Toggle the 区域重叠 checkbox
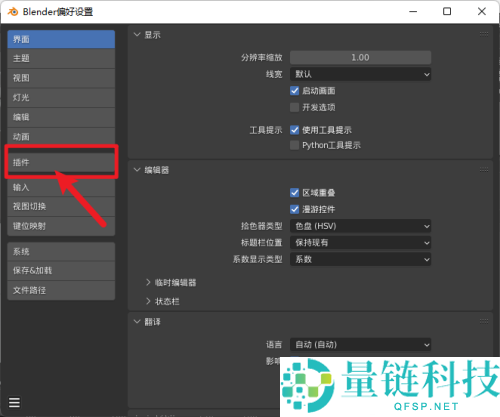Image resolution: width=500 pixels, height=417 pixels. (x=294, y=193)
